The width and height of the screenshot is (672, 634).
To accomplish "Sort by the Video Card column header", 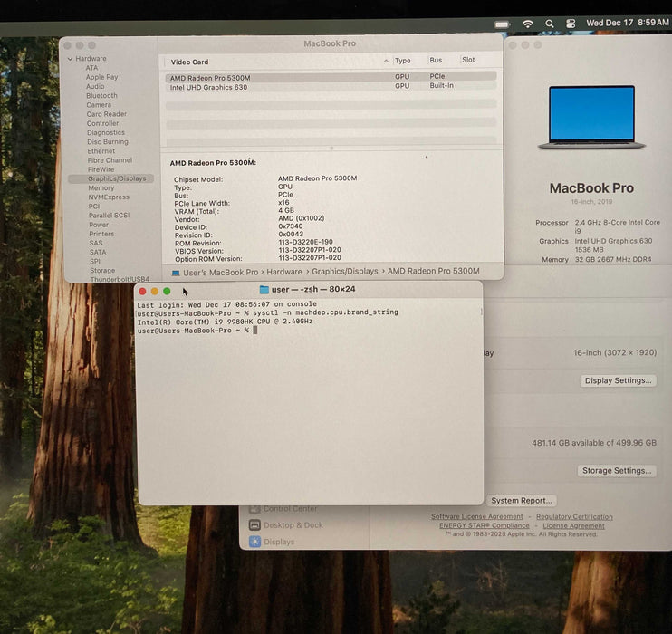I will (x=189, y=62).
